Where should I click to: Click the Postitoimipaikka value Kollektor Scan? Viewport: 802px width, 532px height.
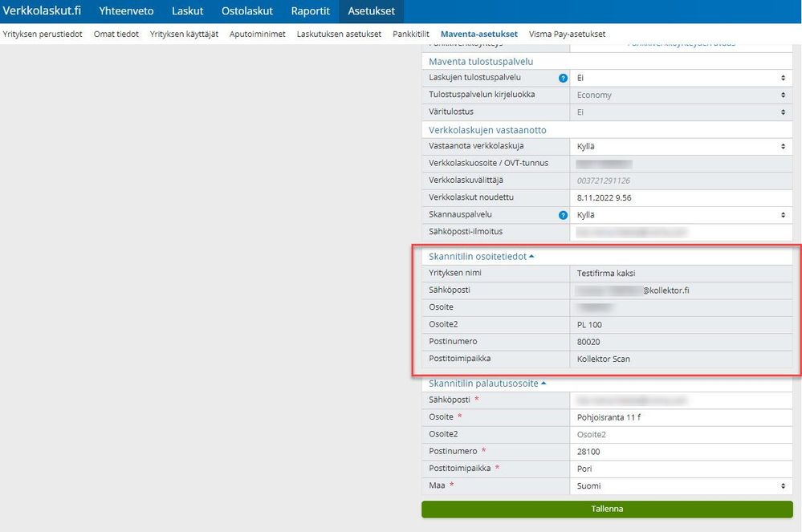pyautogui.click(x=604, y=359)
